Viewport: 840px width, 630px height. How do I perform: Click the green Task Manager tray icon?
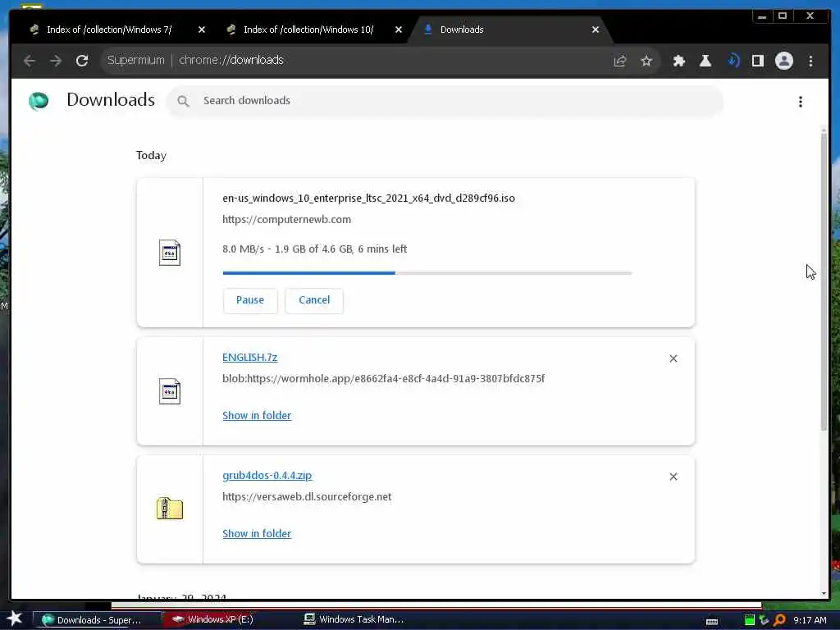click(750, 620)
